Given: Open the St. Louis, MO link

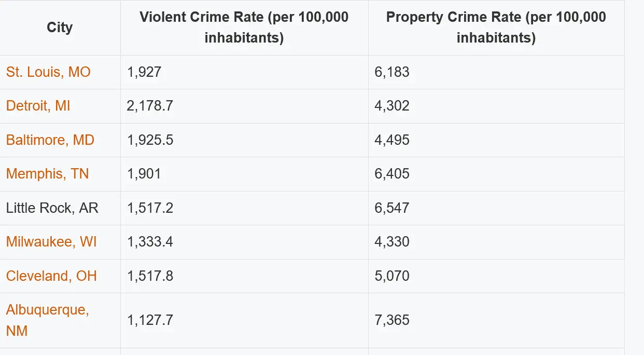Looking at the screenshot, I should click(48, 72).
